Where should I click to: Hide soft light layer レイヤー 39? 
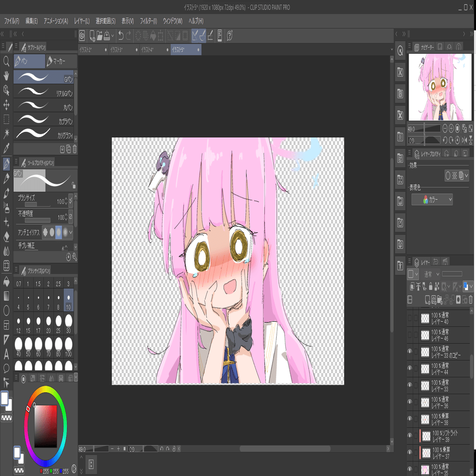pyautogui.click(x=410, y=435)
